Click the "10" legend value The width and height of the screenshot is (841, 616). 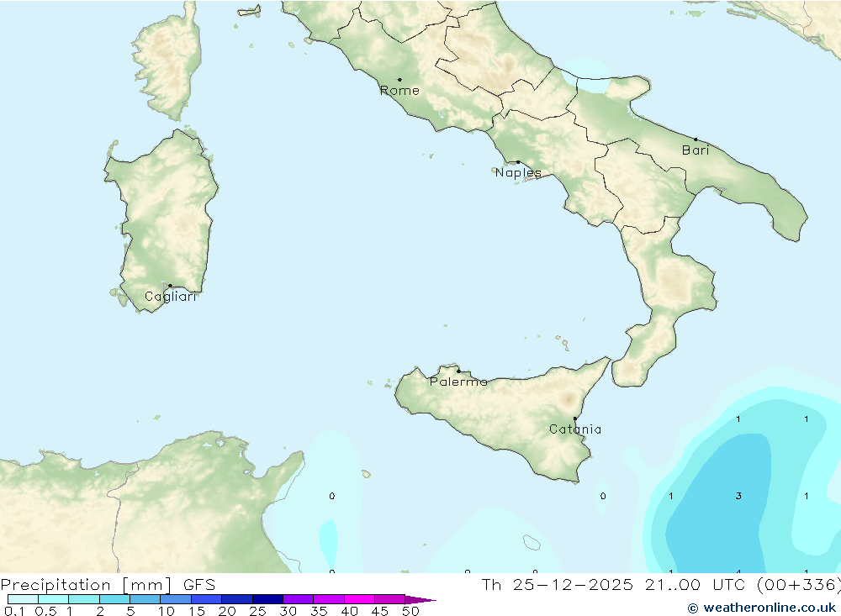167,611
